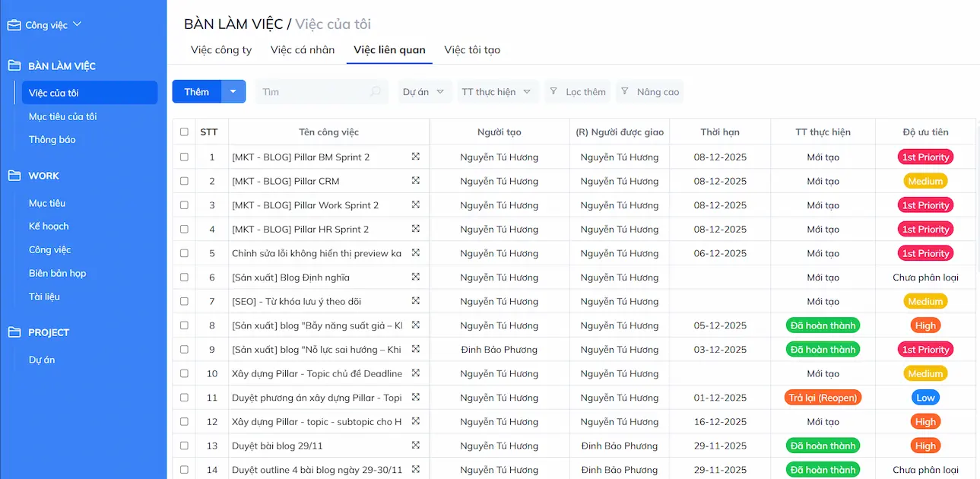Click the blue Low priority badge
Viewport: 980px width, 479px height.
coord(925,398)
